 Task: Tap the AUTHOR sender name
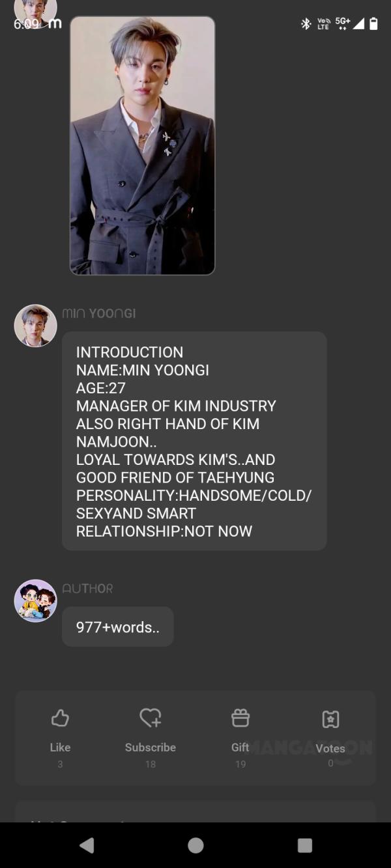(87, 589)
